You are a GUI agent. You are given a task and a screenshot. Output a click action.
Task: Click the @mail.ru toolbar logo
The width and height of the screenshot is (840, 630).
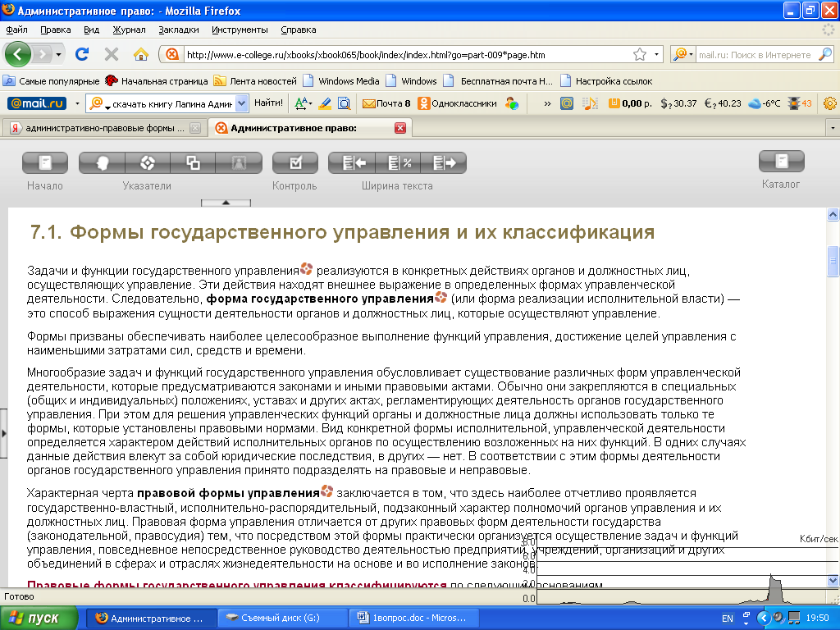click(36, 103)
